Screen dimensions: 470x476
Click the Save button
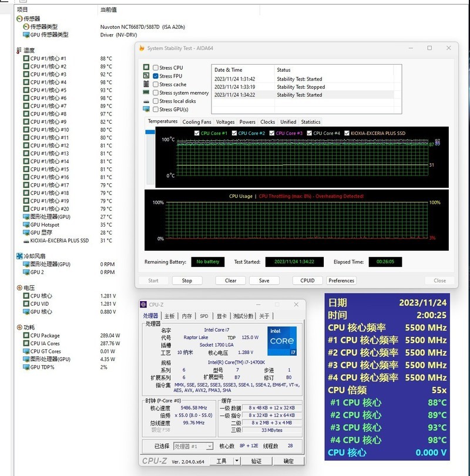(x=264, y=281)
